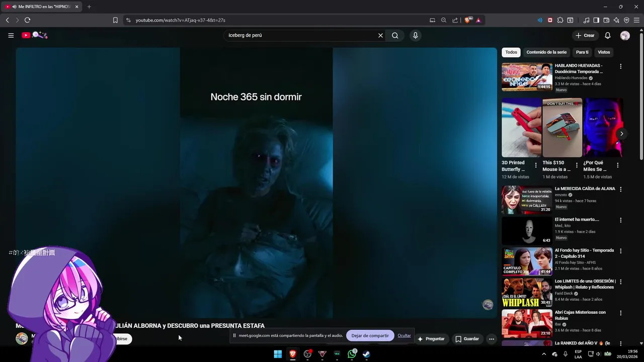
Task: Open the account avatar menu
Action: (625, 35)
